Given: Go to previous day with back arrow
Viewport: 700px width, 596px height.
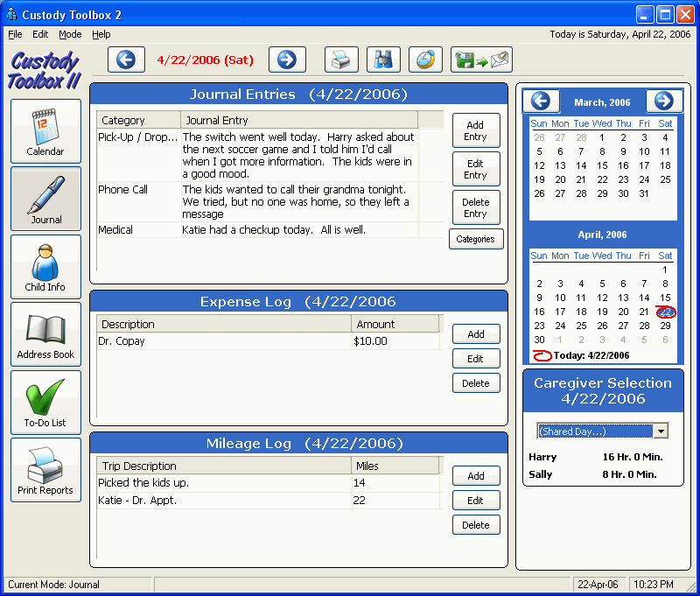Looking at the screenshot, I should click(126, 60).
